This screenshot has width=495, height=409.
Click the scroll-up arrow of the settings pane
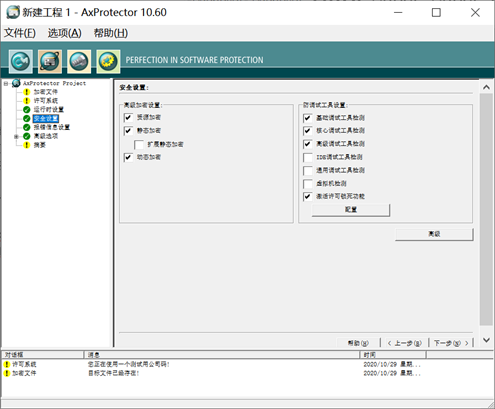pyautogui.click(x=486, y=87)
